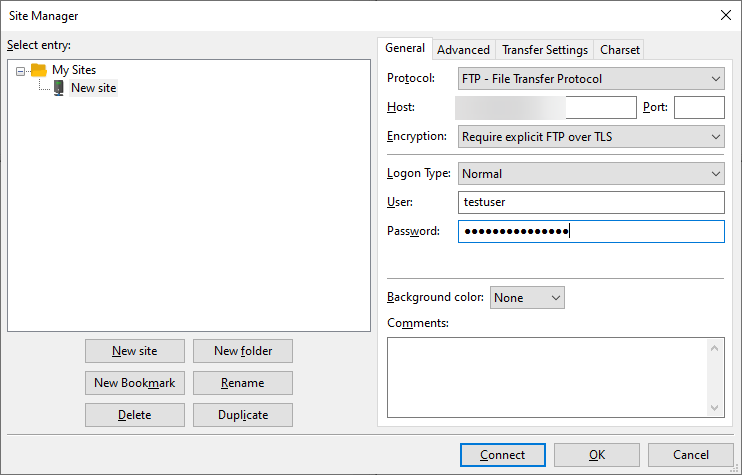Image resolution: width=742 pixels, height=475 pixels.
Task: Click the New folder button
Action: (243, 351)
